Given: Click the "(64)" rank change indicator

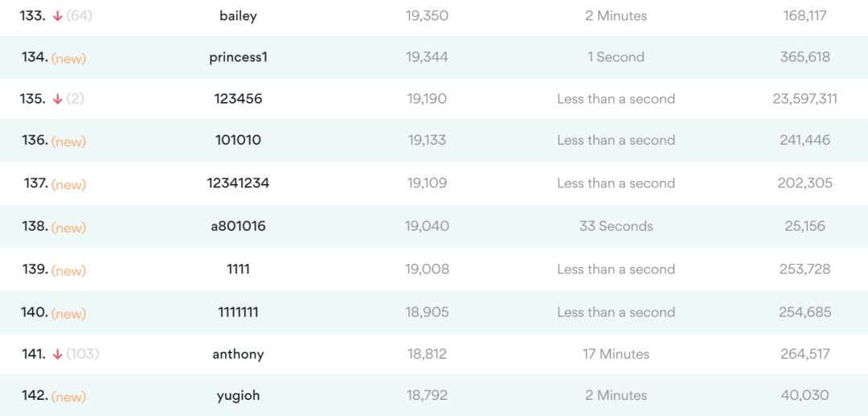Looking at the screenshot, I should tap(79, 16).
